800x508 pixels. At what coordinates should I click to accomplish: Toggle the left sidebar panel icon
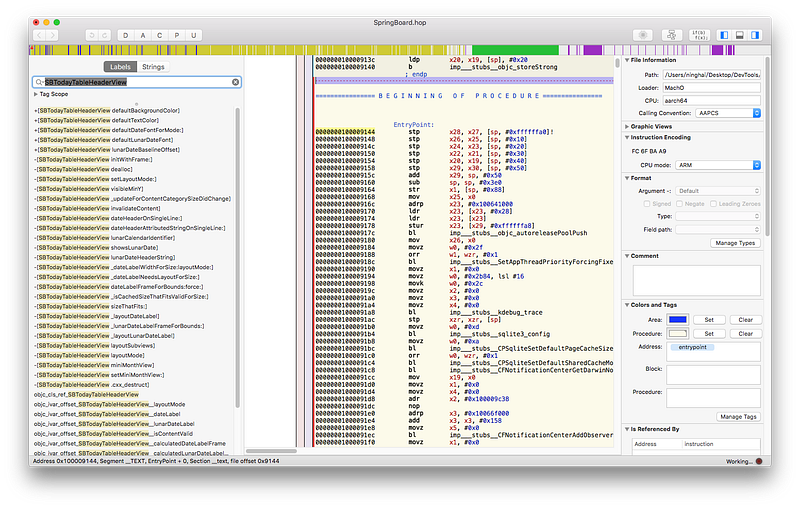(x=723, y=35)
